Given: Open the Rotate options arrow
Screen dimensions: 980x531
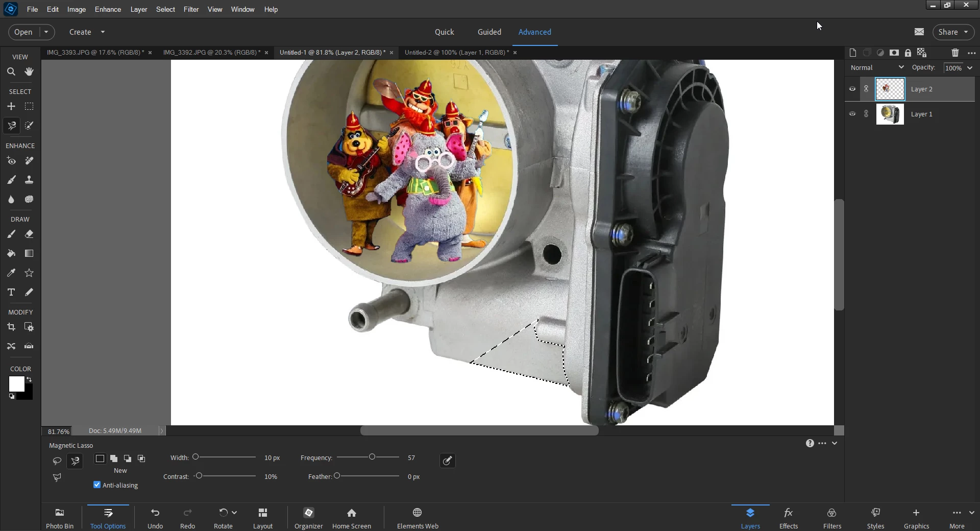Looking at the screenshot, I should 234,513.
